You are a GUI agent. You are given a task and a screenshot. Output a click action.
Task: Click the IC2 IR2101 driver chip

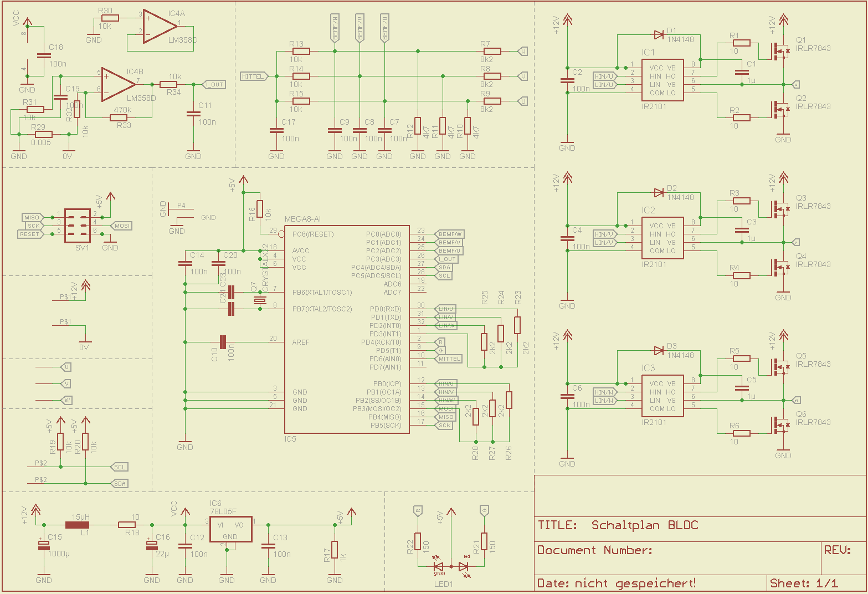pyautogui.click(x=662, y=238)
